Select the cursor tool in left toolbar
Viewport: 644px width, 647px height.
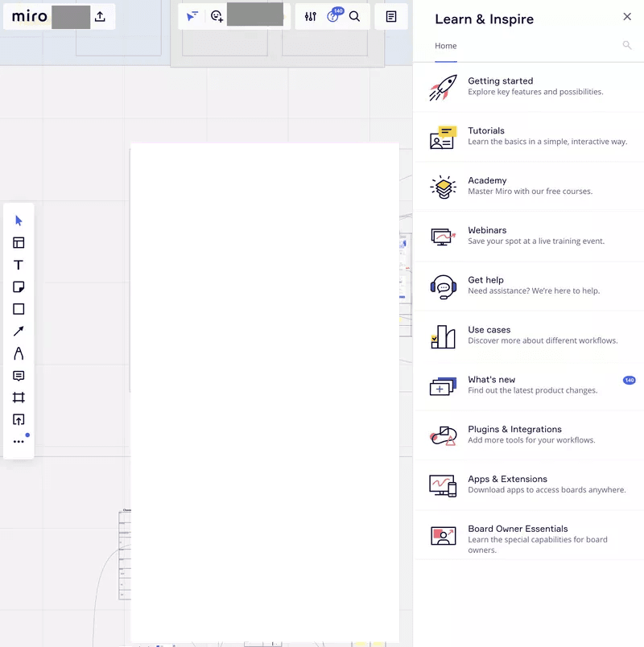coord(19,220)
